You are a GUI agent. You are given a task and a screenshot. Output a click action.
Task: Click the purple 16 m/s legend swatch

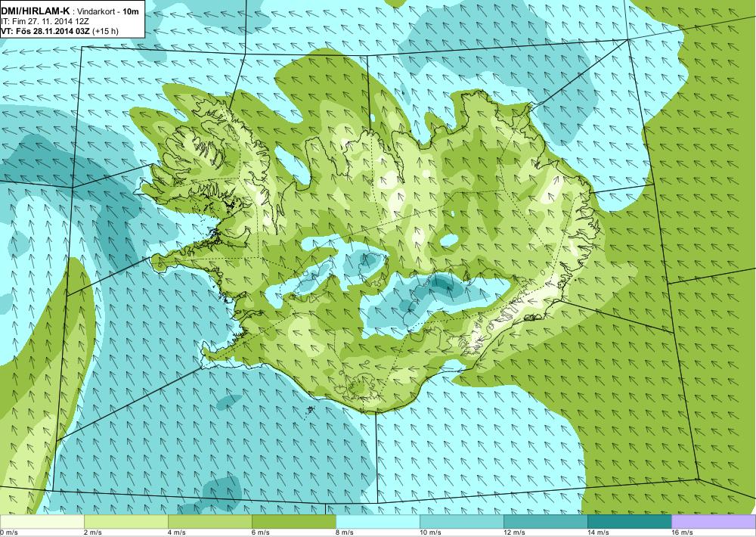pyautogui.click(x=714, y=522)
